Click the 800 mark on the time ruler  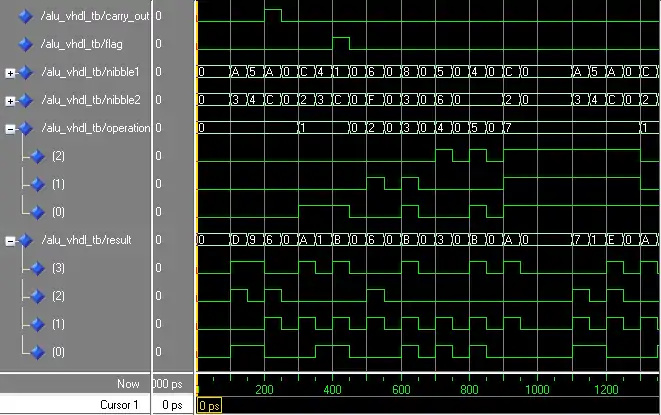point(468,390)
